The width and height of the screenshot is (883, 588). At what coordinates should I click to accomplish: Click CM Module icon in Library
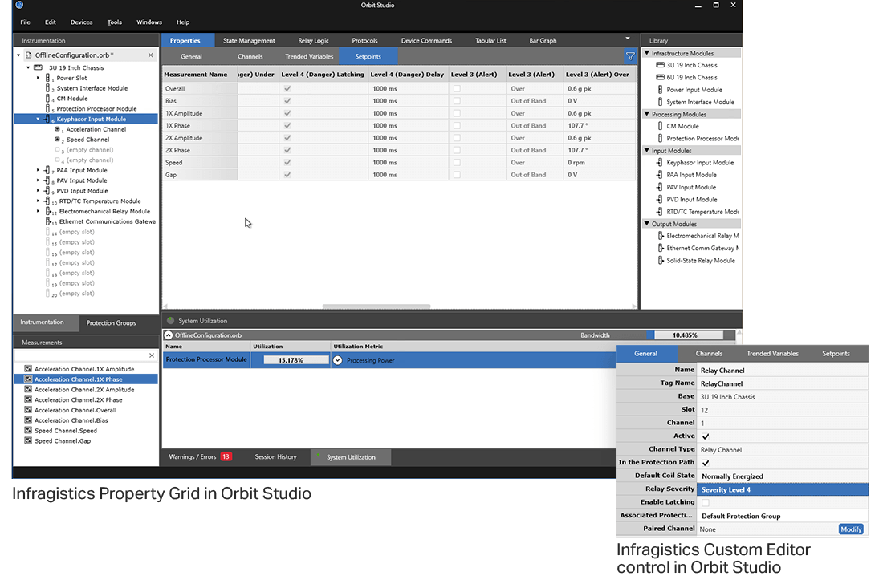coord(660,126)
